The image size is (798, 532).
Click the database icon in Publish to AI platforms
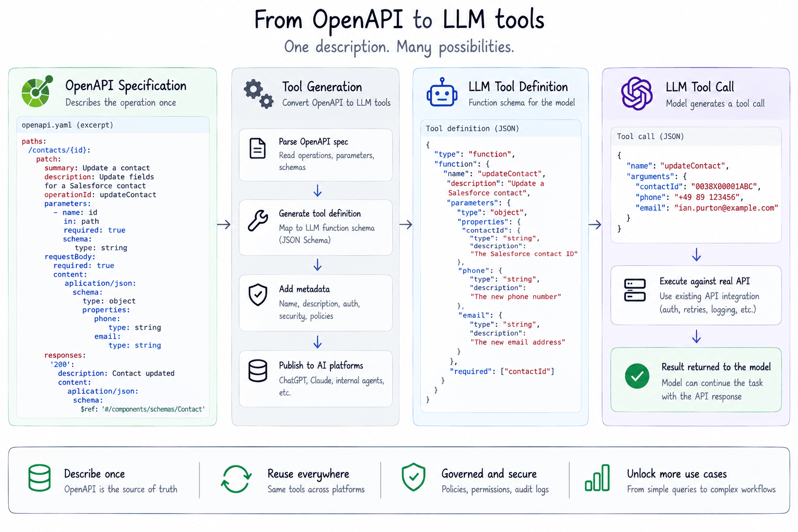pos(258,371)
